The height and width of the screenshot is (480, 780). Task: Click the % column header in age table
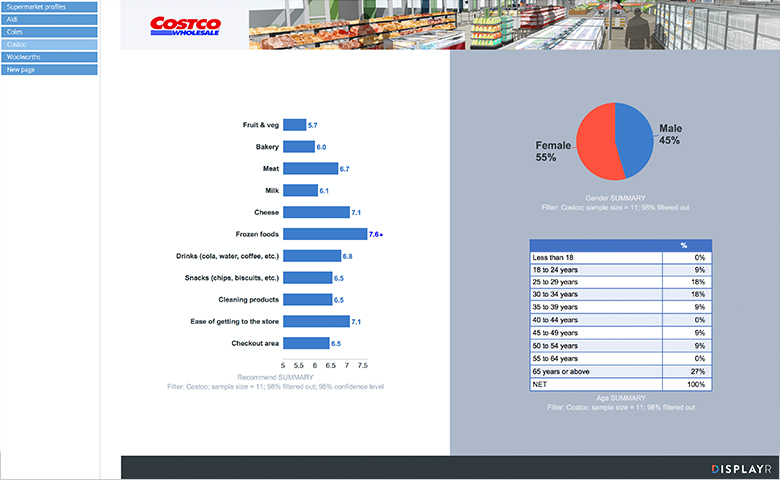click(x=686, y=245)
